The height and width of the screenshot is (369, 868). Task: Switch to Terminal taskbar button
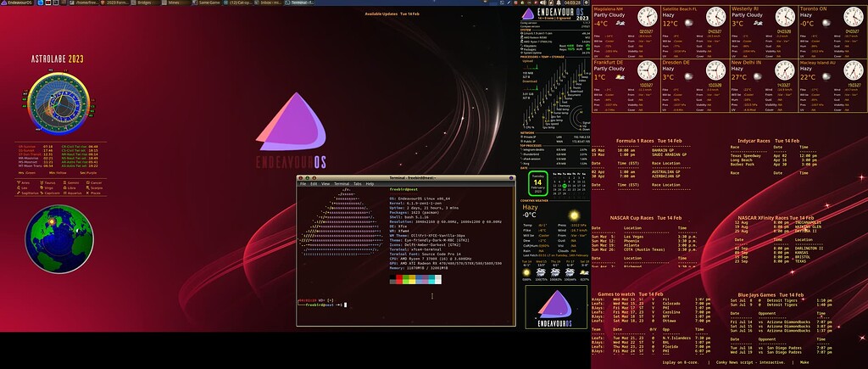[299, 3]
